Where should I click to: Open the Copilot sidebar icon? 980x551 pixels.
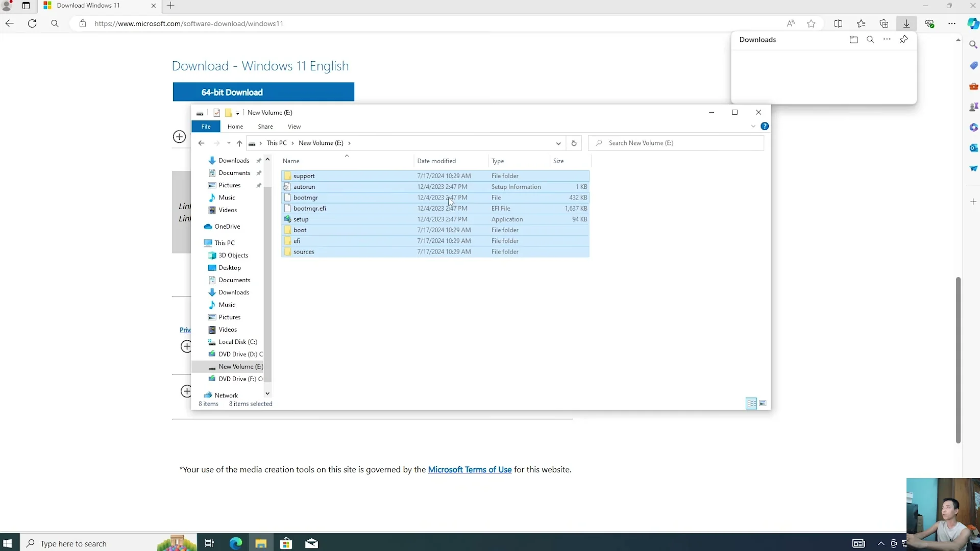(973, 23)
